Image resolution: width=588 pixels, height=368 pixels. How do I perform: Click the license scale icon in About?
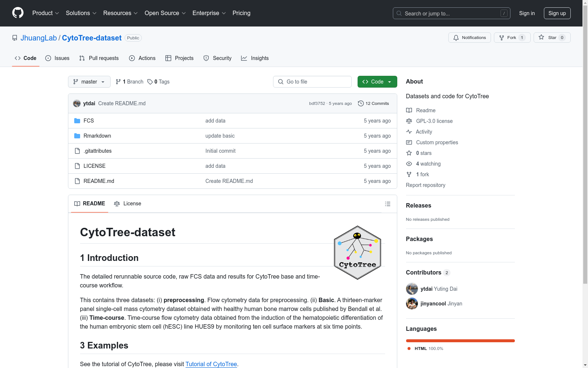coord(409,121)
